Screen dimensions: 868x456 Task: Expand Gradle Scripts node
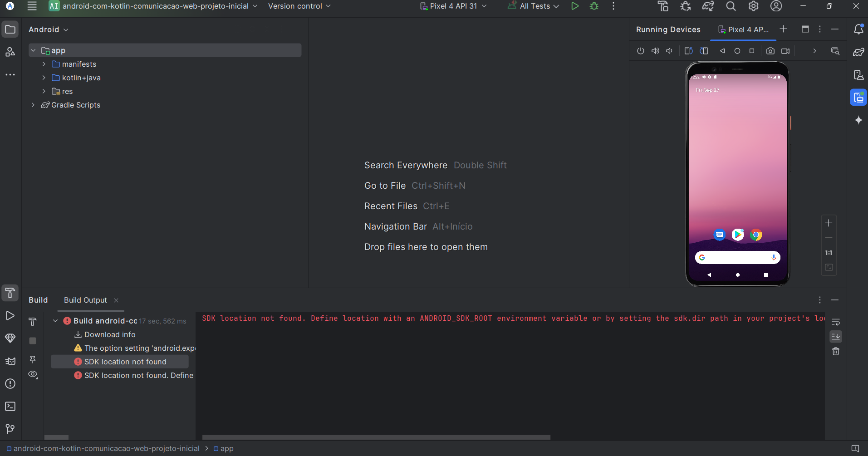[33, 105]
